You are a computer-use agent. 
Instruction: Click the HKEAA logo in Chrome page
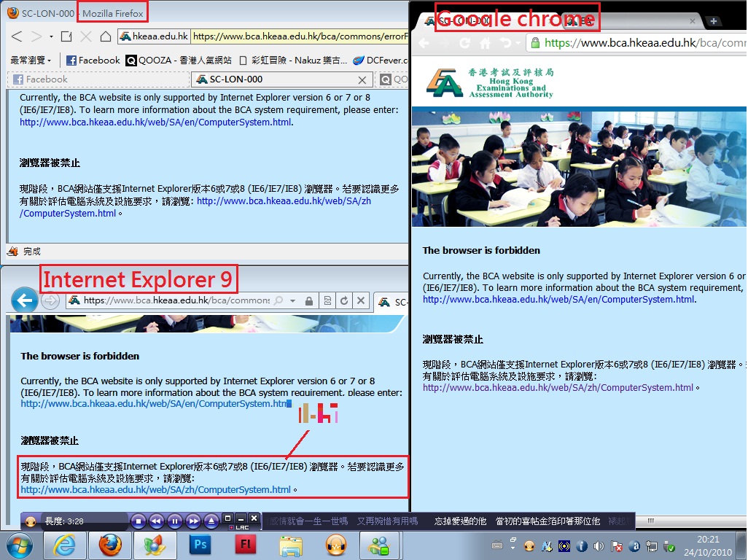(x=491, y=83)
